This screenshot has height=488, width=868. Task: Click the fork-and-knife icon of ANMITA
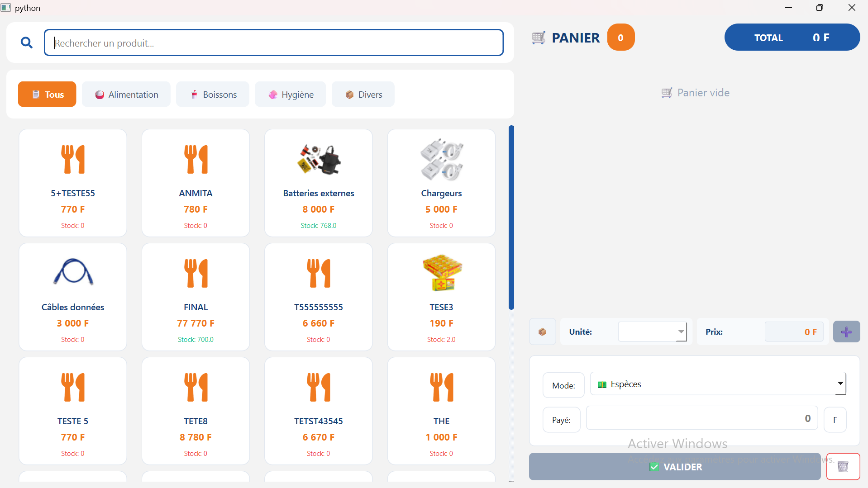tap(196, 160)
